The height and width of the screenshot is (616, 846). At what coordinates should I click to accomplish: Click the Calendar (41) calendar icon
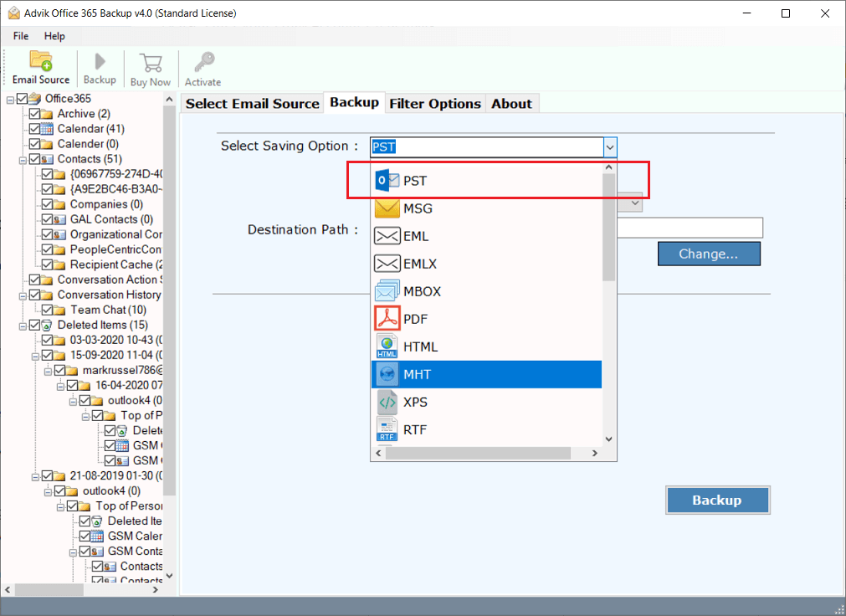[x=47, y=129]
